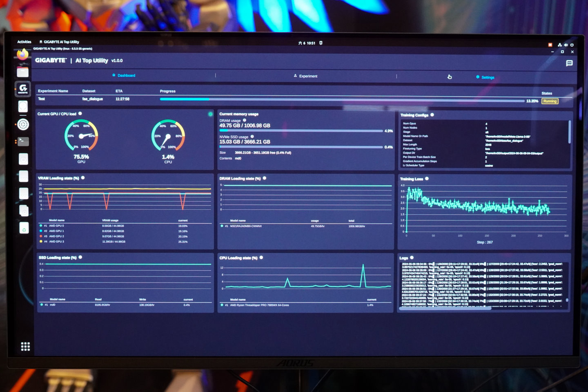The width and height of the screenshot is (588, 392).
Task: Click the Settings gear icon
Action: (478, 77)
